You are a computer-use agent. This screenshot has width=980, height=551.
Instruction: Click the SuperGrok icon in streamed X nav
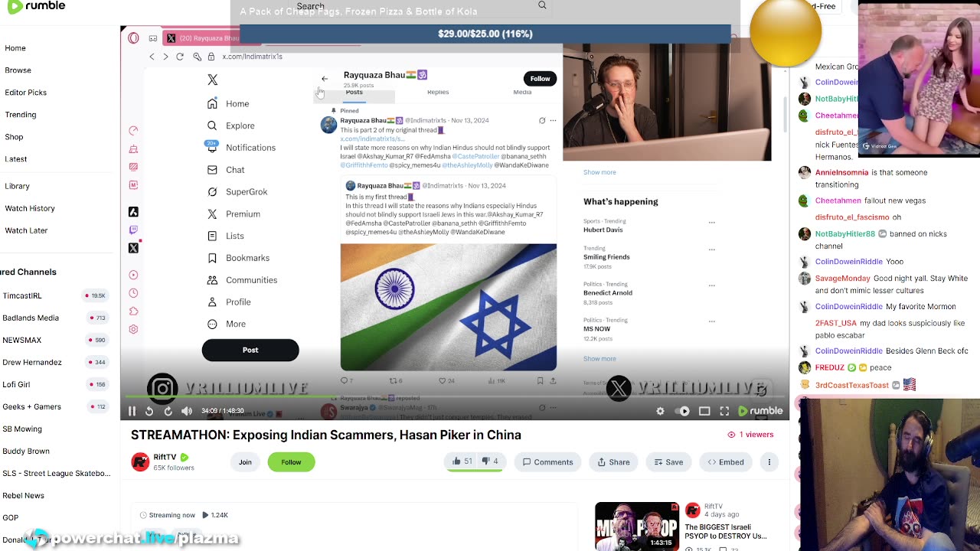coord(212,192)
